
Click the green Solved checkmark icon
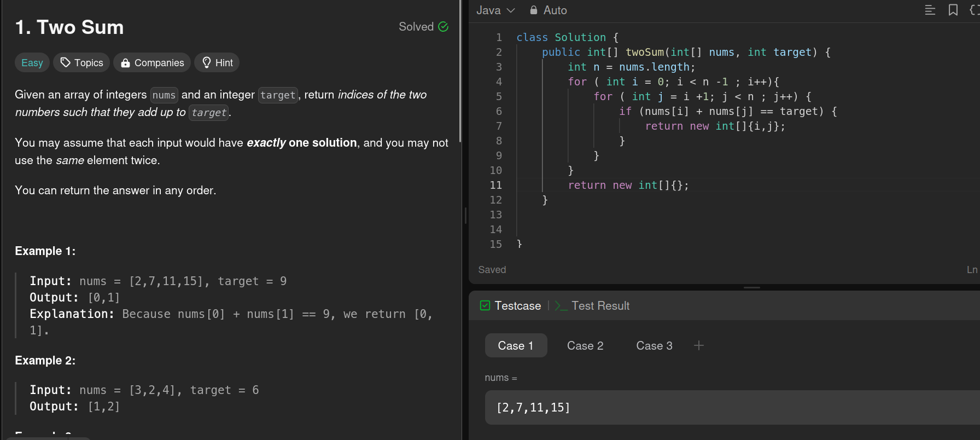point(444,27)
